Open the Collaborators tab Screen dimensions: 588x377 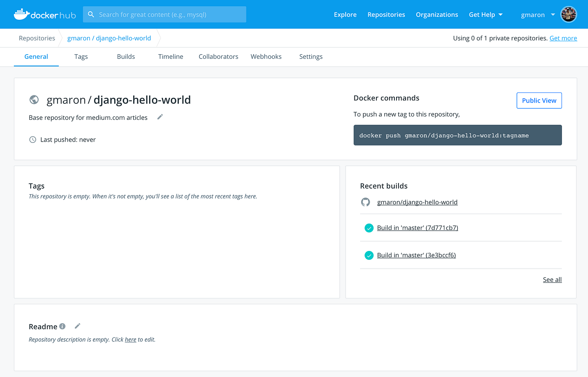point(218,56)
